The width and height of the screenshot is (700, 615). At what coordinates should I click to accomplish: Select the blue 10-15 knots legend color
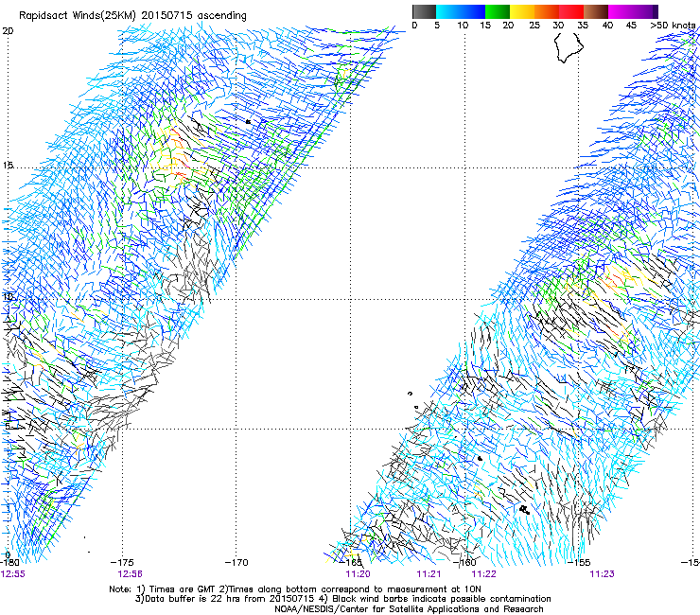473,11
